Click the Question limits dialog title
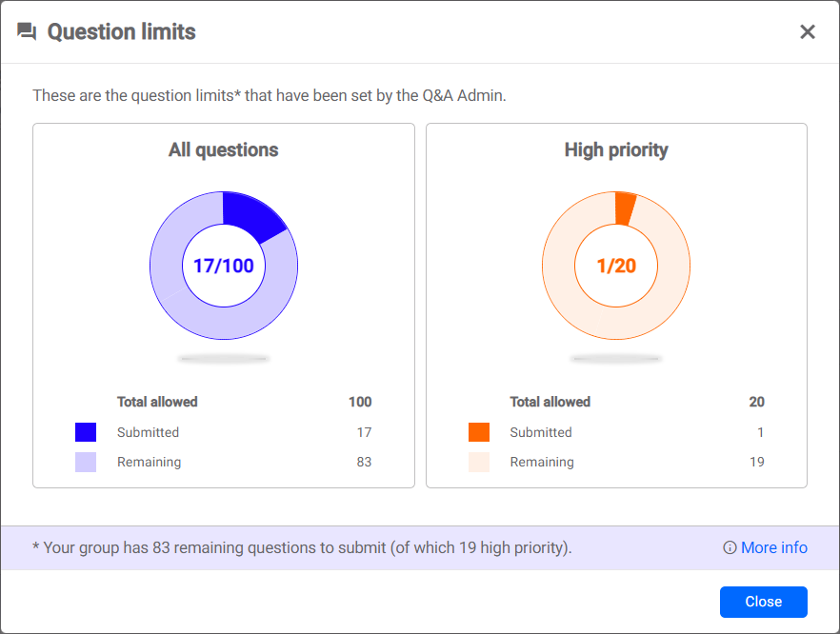Image resolution: width=840 pixels, height=634 pixels. pyautogui.click(x=122, y=32)
